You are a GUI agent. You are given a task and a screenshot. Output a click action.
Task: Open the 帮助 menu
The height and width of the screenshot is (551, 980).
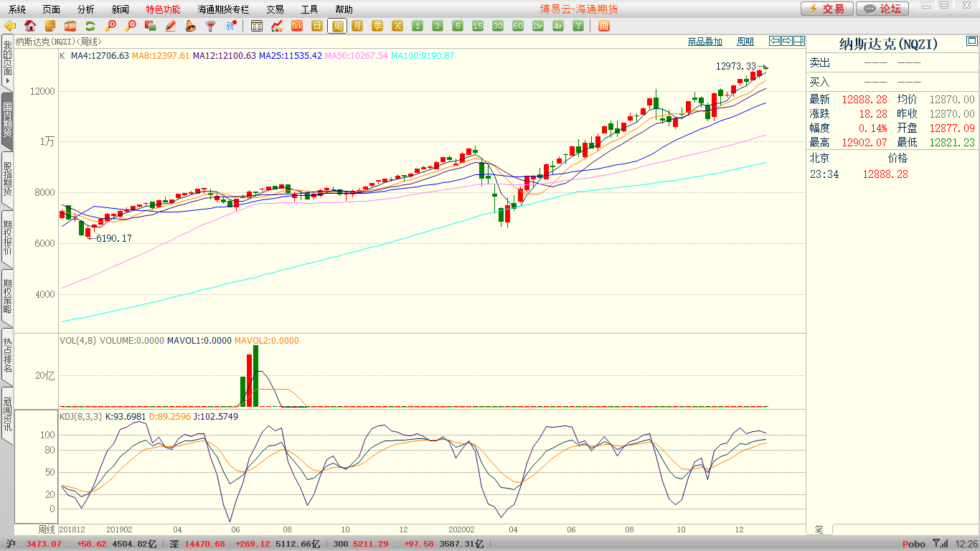(x=344, y=9)
